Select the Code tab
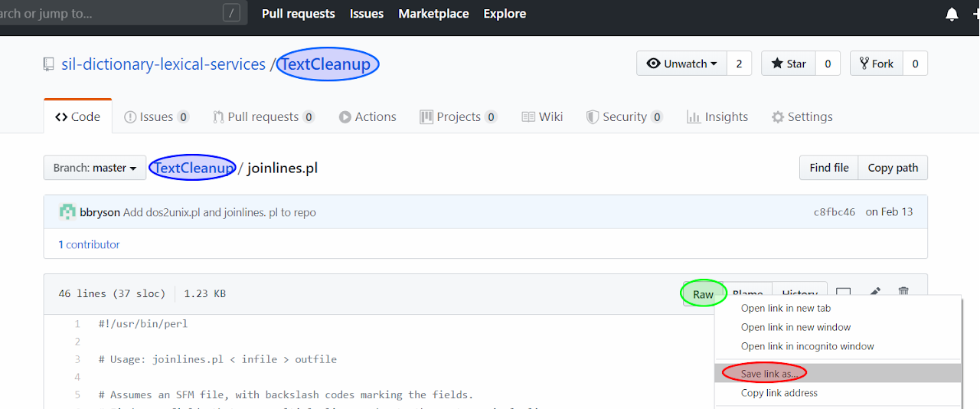This screenshot has height=409, width=980. [77, 116]
